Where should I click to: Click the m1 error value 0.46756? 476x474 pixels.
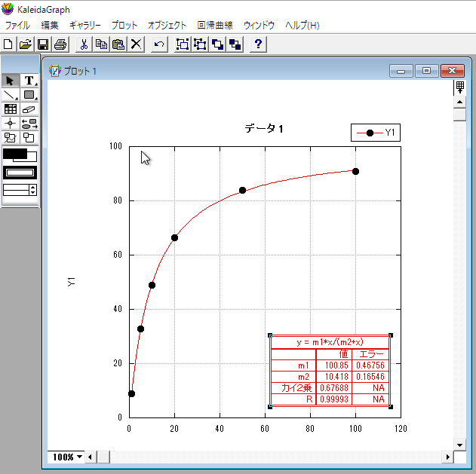pyautogui.click(x=370, y=365)
